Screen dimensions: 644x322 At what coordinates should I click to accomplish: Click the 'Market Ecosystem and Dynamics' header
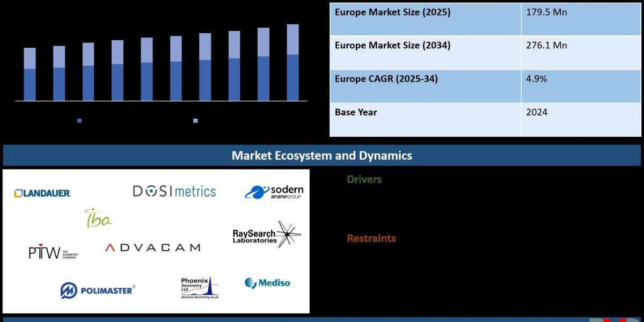click(322, 156)
